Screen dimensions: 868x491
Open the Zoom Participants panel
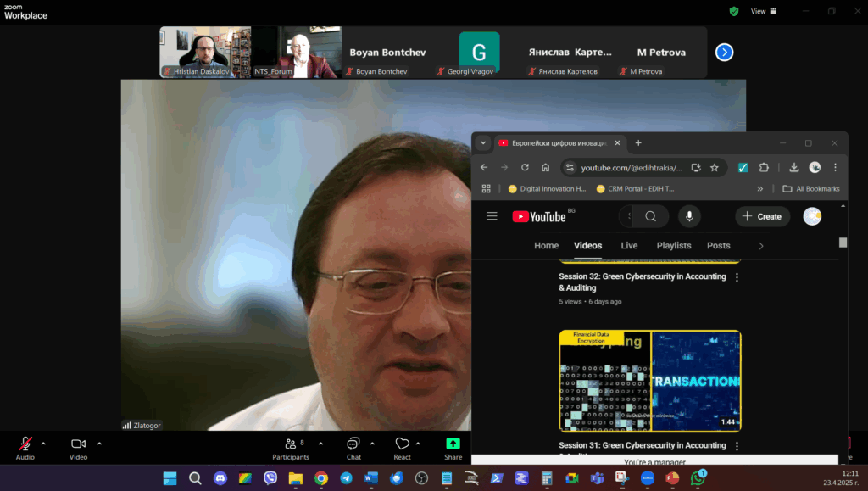click(x=291, y=448)
